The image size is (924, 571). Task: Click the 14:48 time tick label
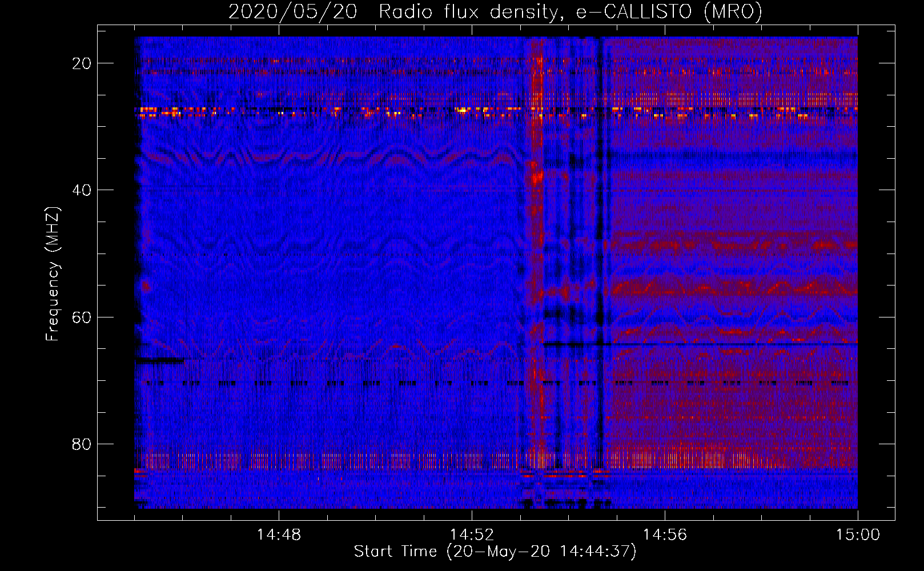[x=279, y=535]
